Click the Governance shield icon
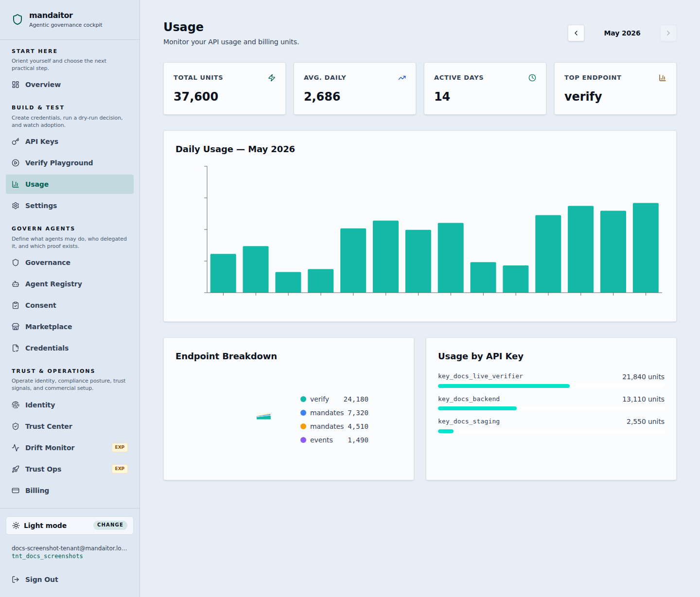The height and width of the screenshot is (597, 700). pos(16,263)
